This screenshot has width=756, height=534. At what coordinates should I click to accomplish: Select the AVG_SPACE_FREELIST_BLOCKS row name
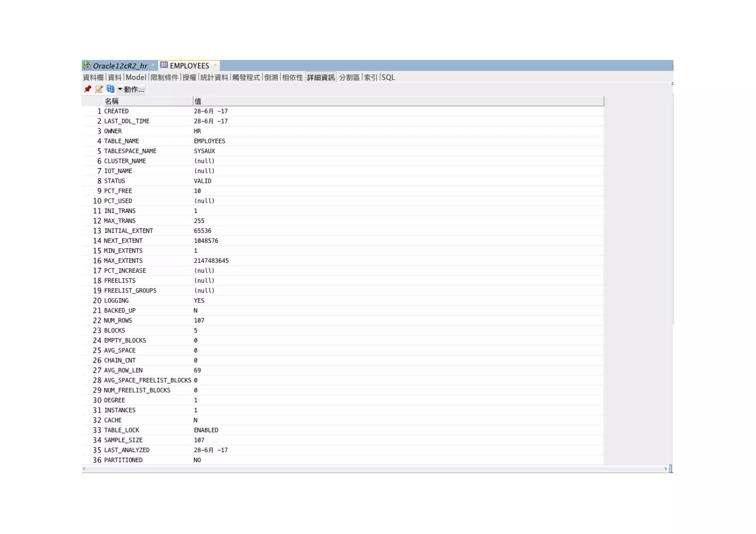148,380
